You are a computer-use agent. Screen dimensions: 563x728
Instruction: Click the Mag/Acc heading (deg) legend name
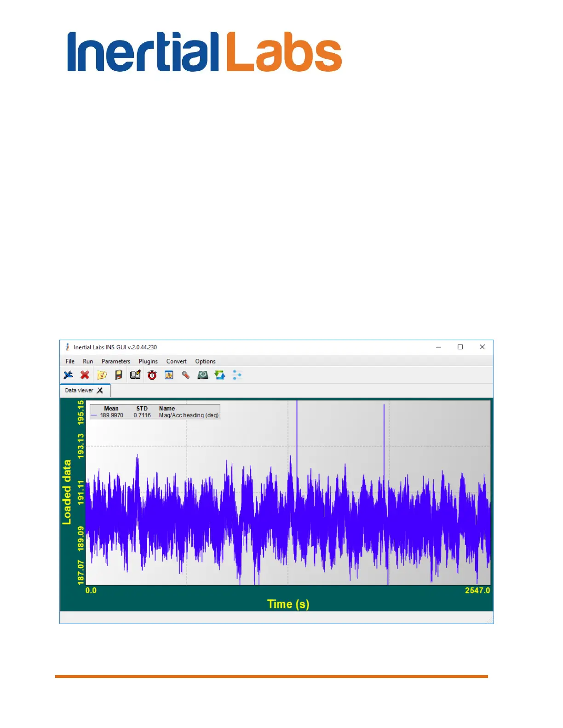coord(189,415)
